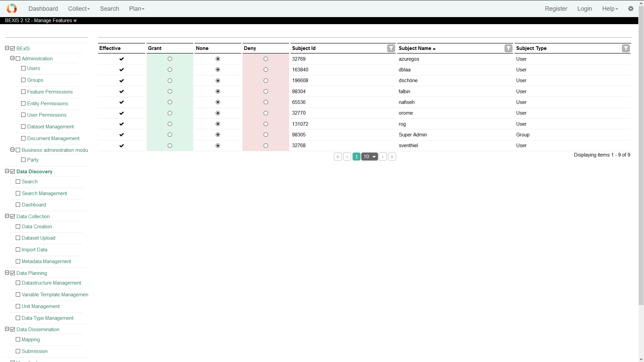Check the Feature Permissions checkbox
The height and width of the screenshot is (362, 644).
pos(23,92)
